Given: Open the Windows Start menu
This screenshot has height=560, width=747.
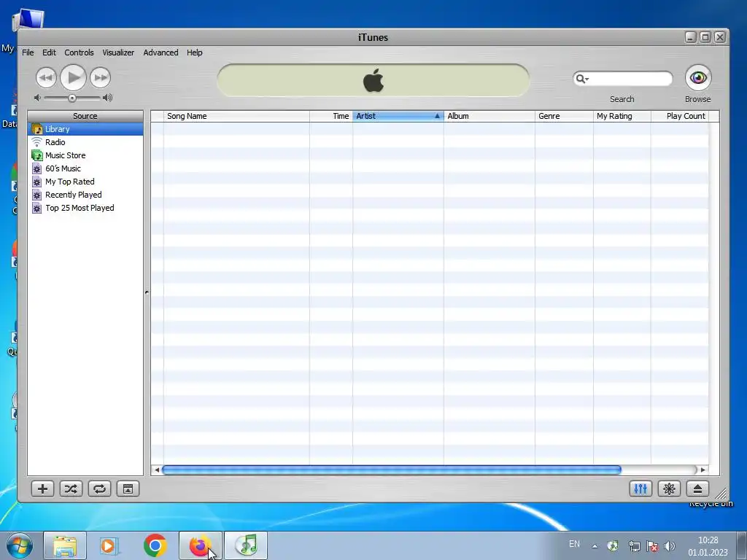Looking at the screenshot, I should (20, 545).
